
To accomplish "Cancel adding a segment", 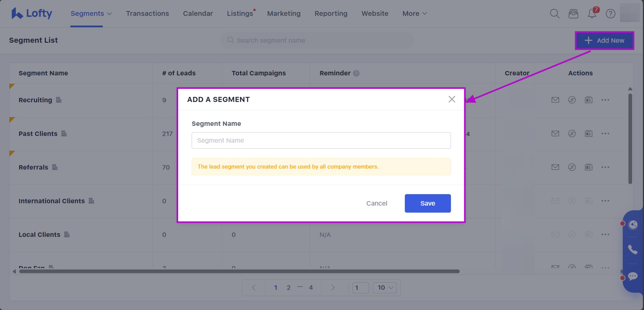I will coord(377,203).
